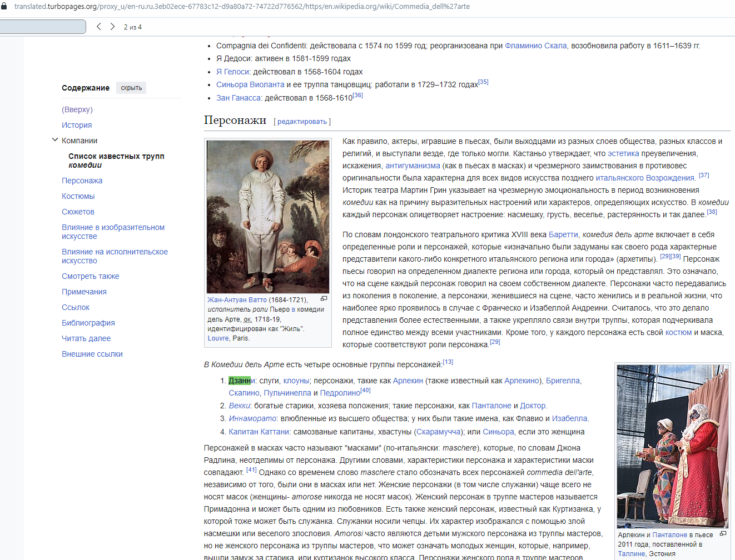Open the highlighted Дзанни link
735x560 pixels.
(242, 381)
